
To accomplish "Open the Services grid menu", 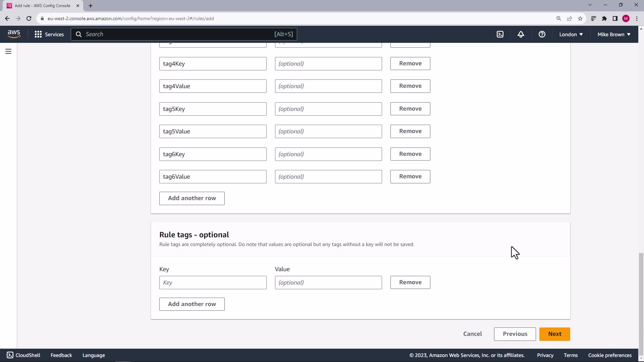I will [49, 34].
